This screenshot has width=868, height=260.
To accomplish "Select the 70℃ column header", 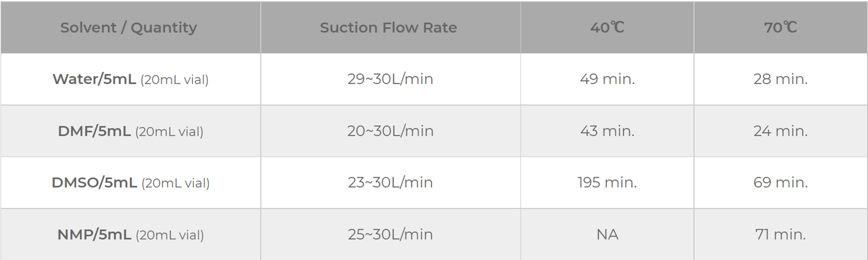I will 780,28.
